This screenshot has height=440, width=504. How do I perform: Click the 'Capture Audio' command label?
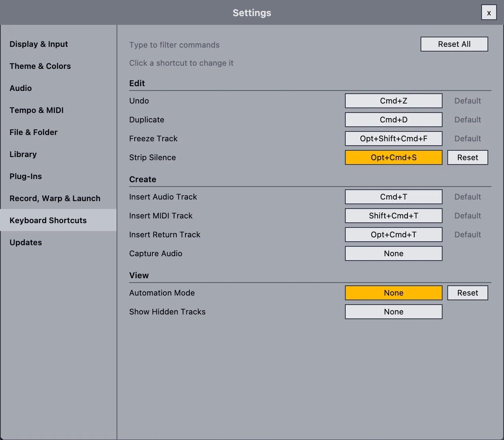[156, 253]
